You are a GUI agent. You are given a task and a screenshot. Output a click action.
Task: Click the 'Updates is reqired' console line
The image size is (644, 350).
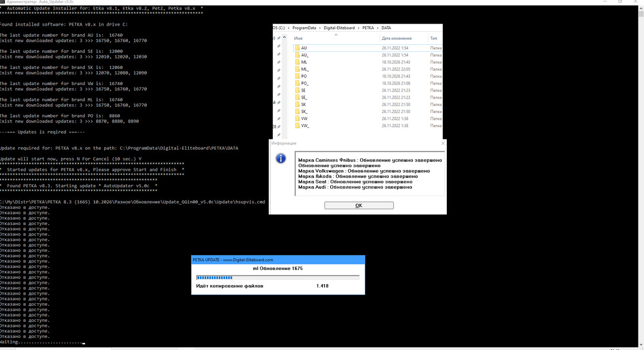42,132
